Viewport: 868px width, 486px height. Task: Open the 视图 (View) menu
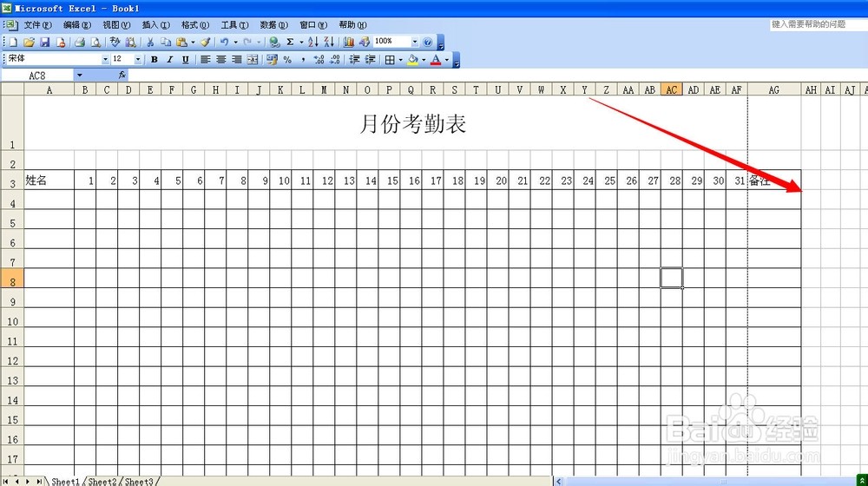pos(116,25)
